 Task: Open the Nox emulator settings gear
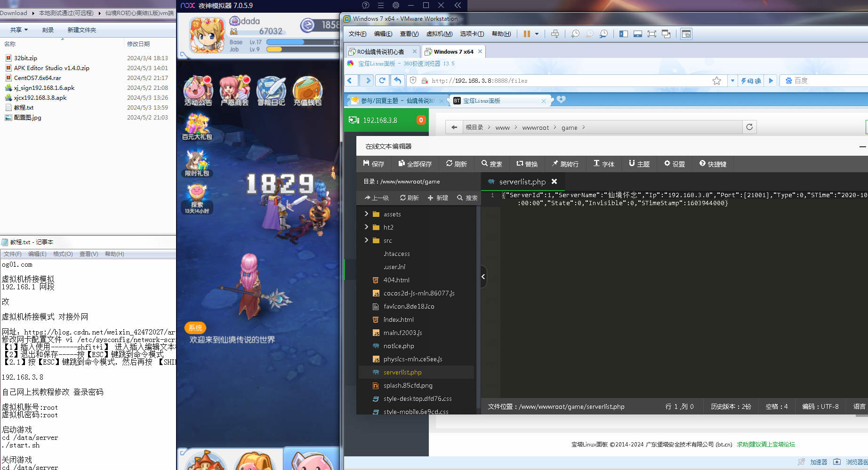[396, 5]
